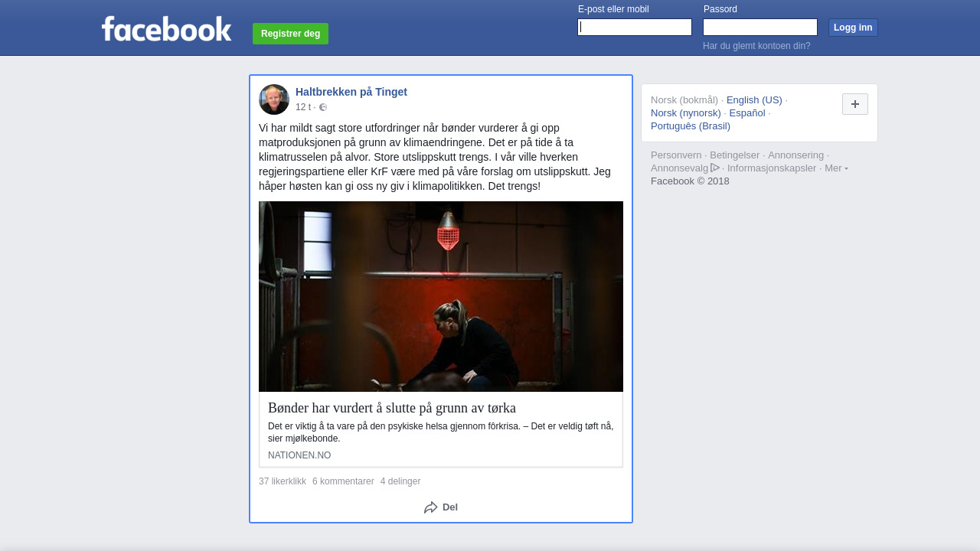The image size is (980, 551).
Task: Click the 12 t timestamp
Action: 303,107
